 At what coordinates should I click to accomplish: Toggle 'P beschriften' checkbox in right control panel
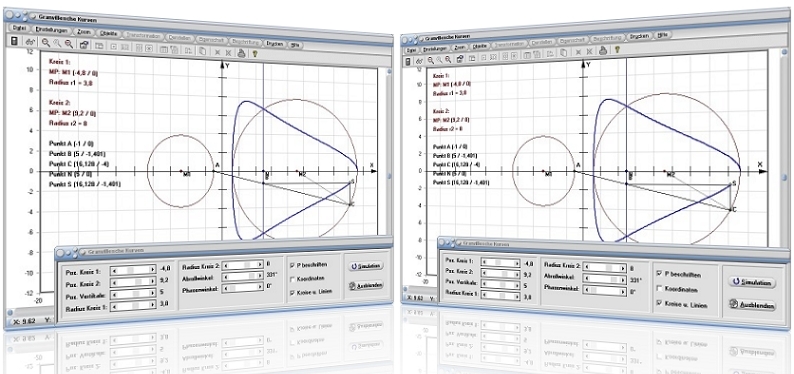click(659, 273)
